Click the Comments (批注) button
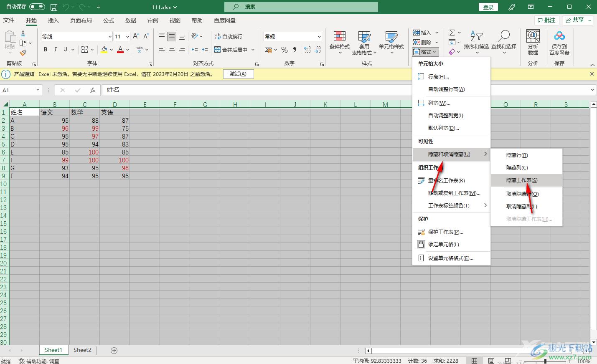The image size is (597, 364). [x=546, y=20]
